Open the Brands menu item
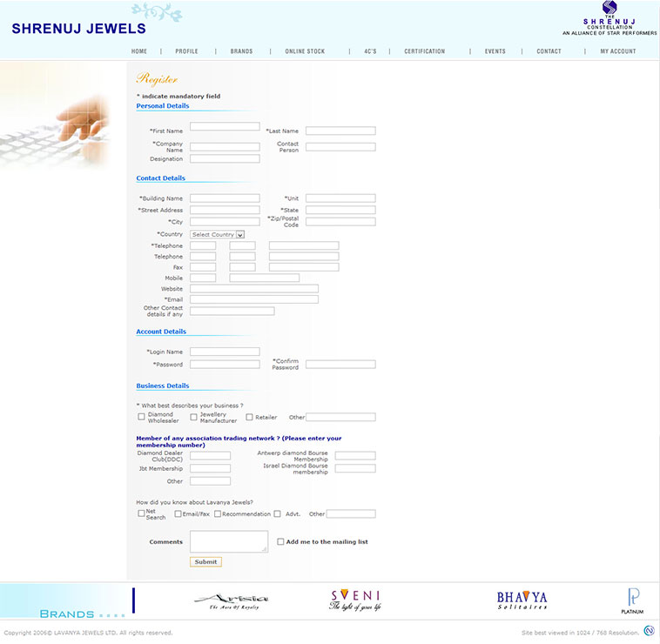 241,51
